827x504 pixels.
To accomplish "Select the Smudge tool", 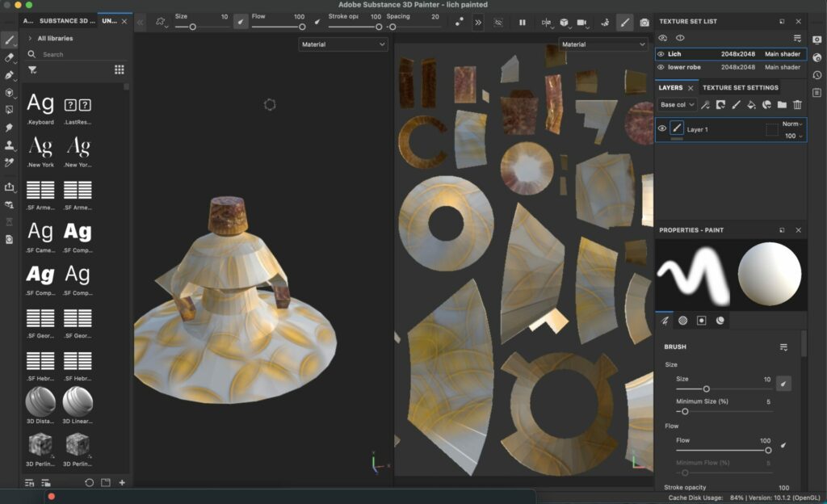I will [10, 128].
